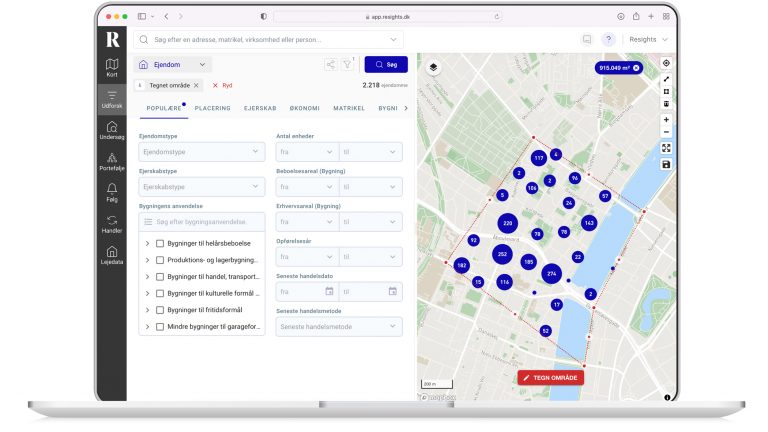Open Portefølje from the left sidebar
Image resolution: width=768 pixels, height=432 pixels.
click(112, 161)
